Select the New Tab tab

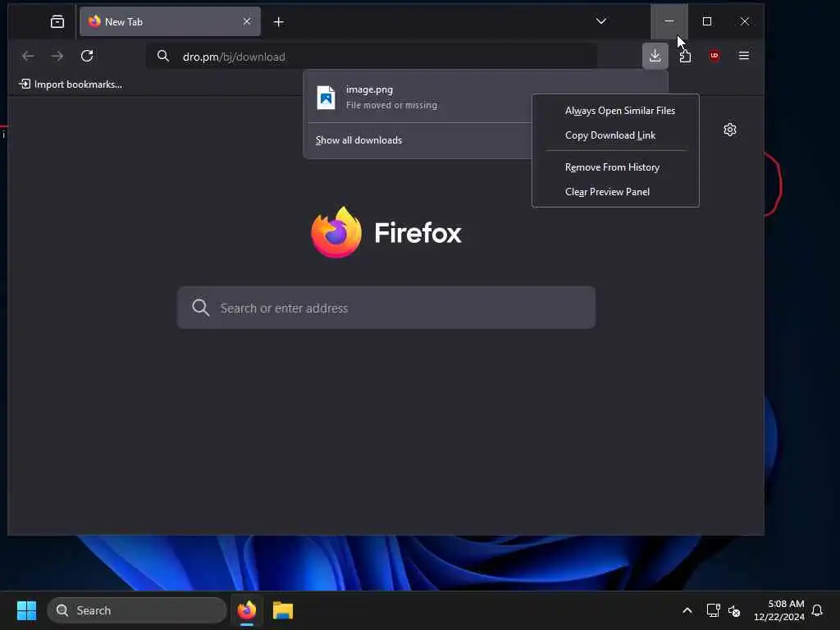pos(170,21)
